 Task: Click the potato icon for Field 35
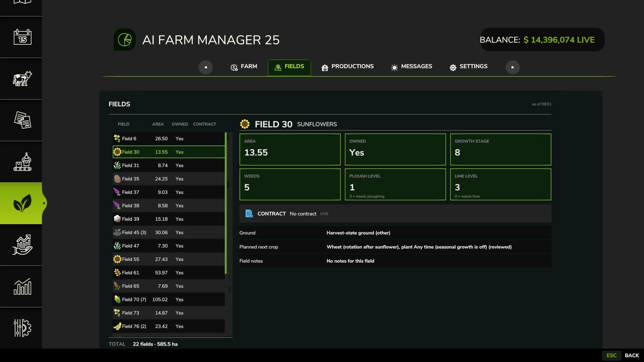coord(117,179)
